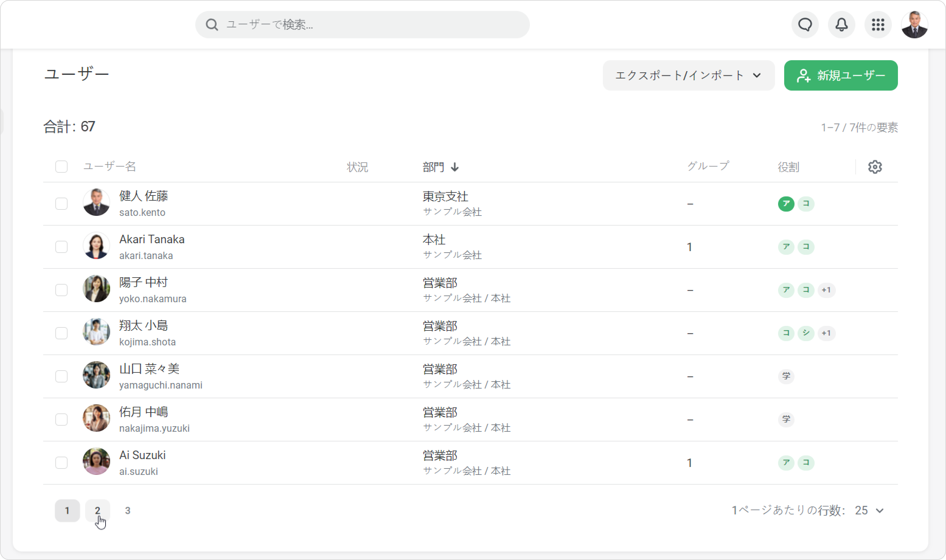Open user 山口 菜々美

149,369
